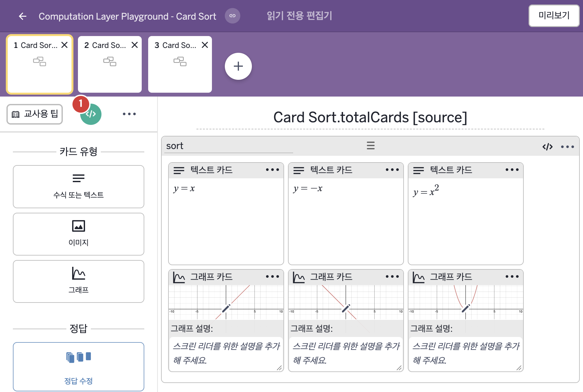Click the Card Sort.totalCards [source] title
The height and width of the screenshot is (392, 583).
click(370, 117)
